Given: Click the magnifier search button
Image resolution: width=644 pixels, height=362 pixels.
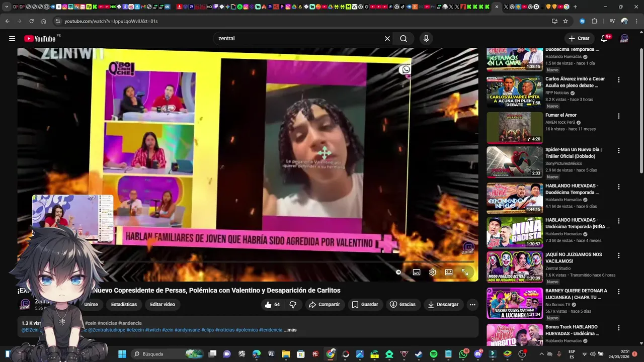Looking at the screenshot, I should click(x=404, y=38).
